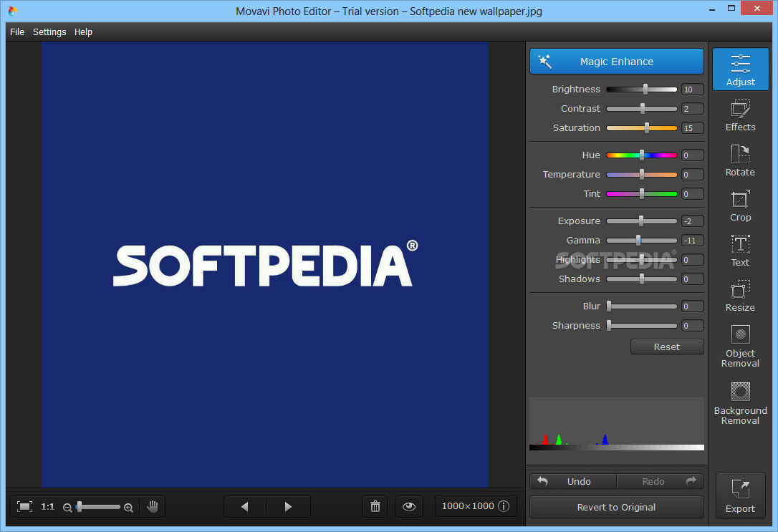The image size is (778, 532).
Task: Open the Settings menu
Action: (x=49, y=32)
